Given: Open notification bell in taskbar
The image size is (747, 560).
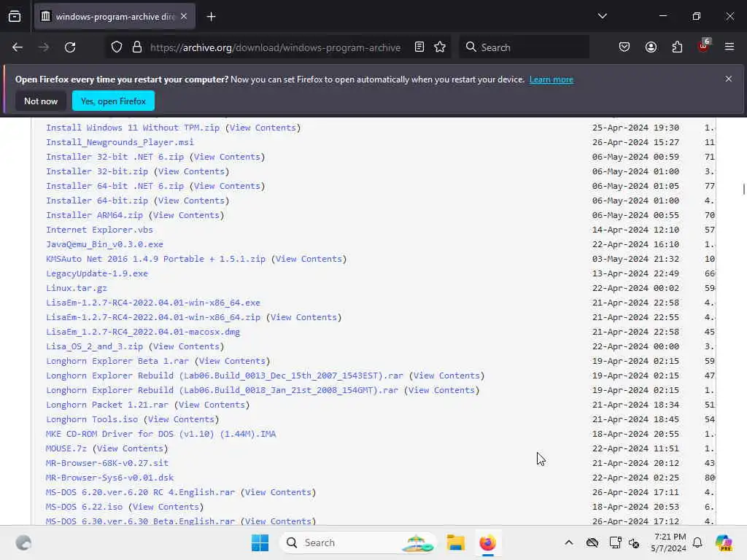Looking at the screenshot, I should click(697, 542).
